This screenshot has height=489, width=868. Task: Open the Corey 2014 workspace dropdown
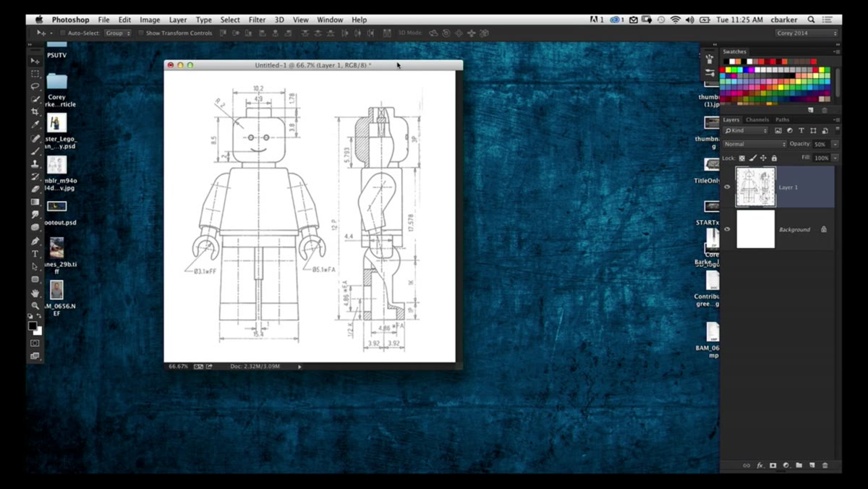(x=807, y=33)
